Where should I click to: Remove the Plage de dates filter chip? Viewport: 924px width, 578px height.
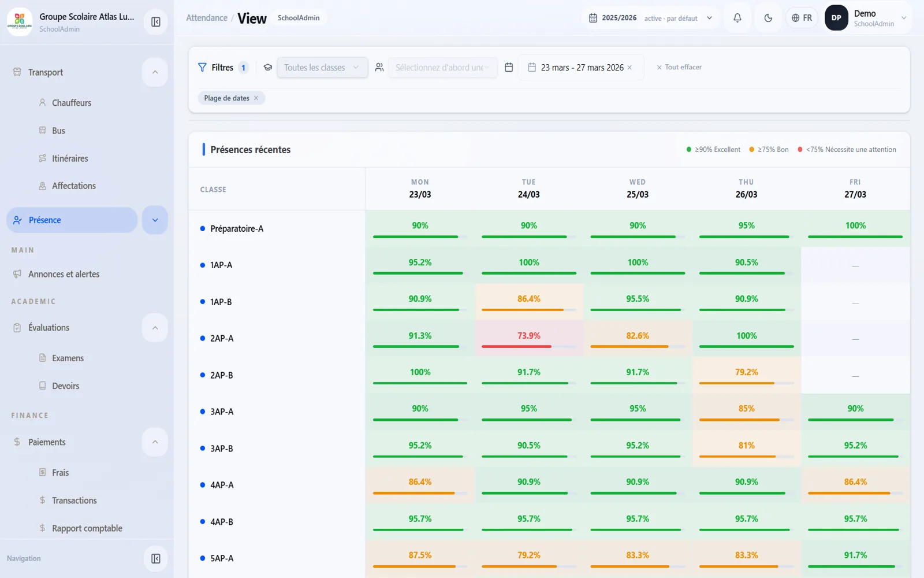click(x=256, y=98)
